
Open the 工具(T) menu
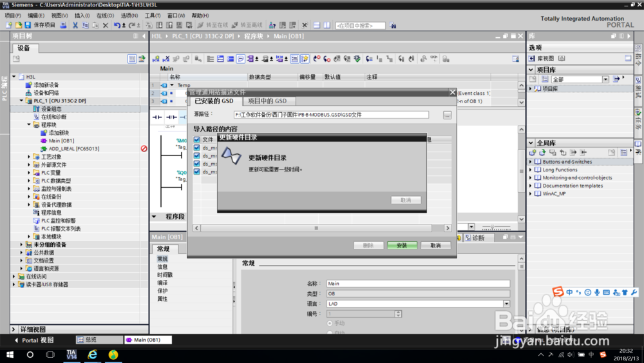(153, 15)
